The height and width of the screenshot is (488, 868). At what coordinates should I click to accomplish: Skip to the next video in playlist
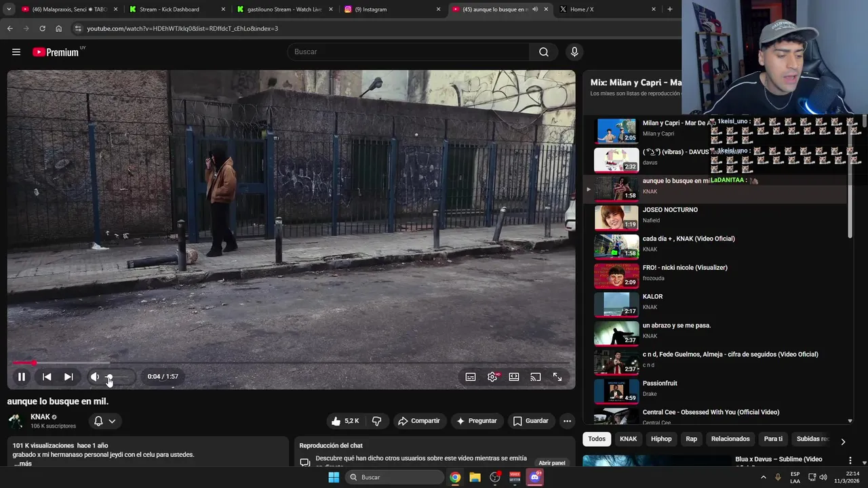coord(68,377)
